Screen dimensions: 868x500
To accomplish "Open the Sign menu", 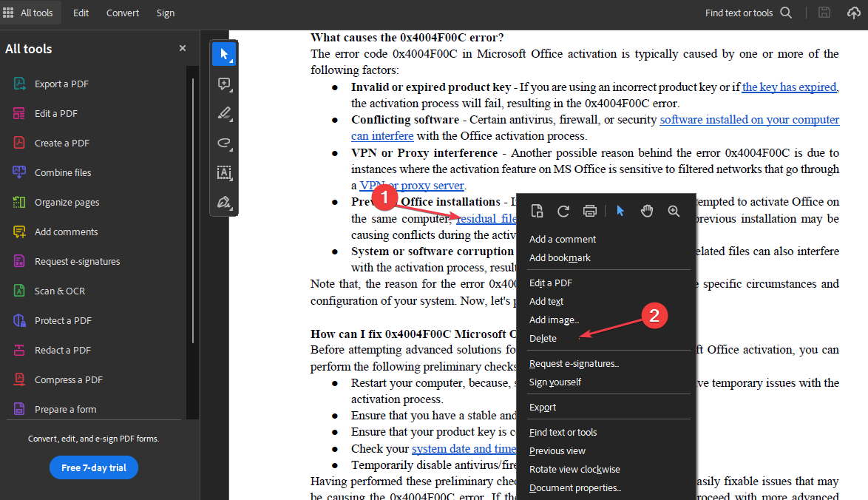I will click(165, 13).
